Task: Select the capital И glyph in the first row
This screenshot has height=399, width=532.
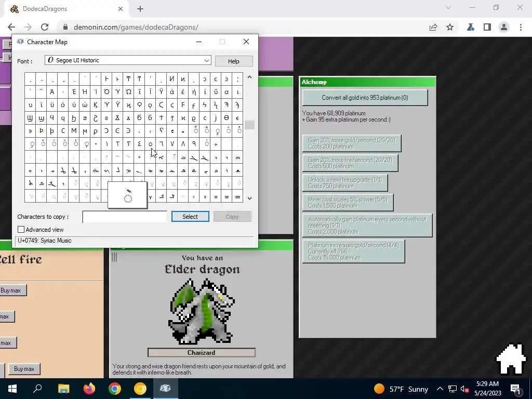Action: point(172,79)
